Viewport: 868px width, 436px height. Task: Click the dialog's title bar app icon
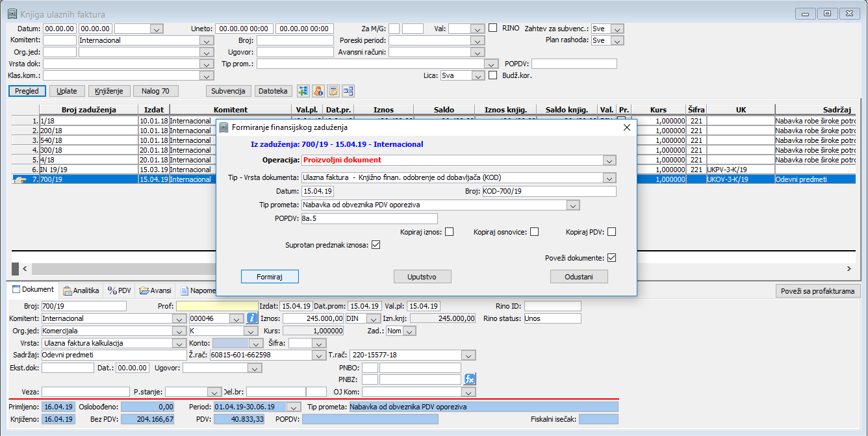click(224, 127)
